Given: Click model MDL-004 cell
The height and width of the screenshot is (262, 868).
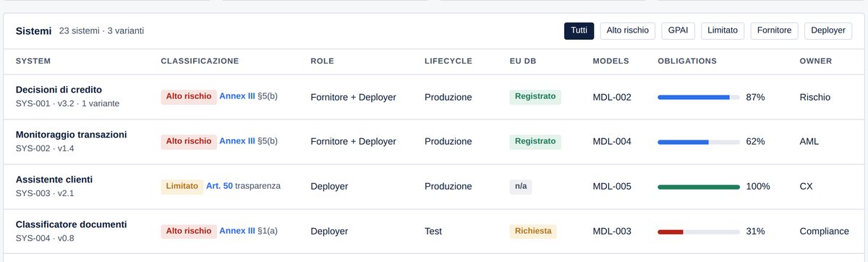Looking at the screenshot, I should pyautogui.click(x=612, y=142).
